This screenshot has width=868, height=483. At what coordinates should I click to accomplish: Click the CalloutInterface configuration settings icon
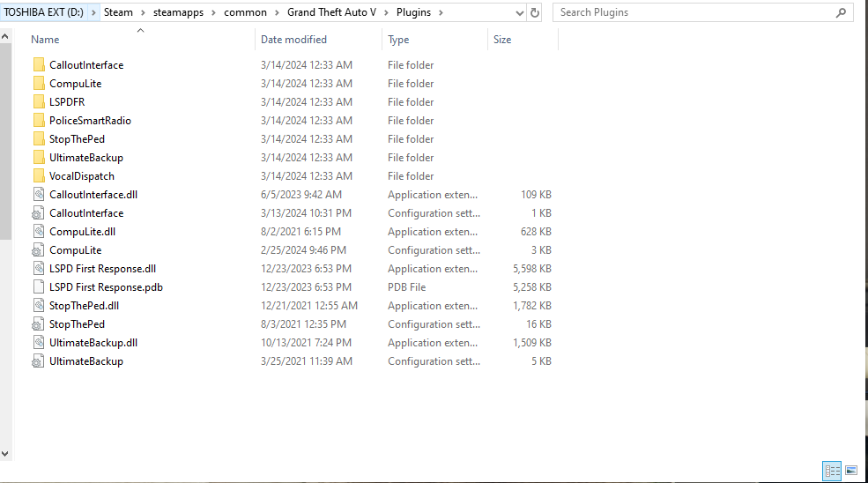click(x=38, y=213)
